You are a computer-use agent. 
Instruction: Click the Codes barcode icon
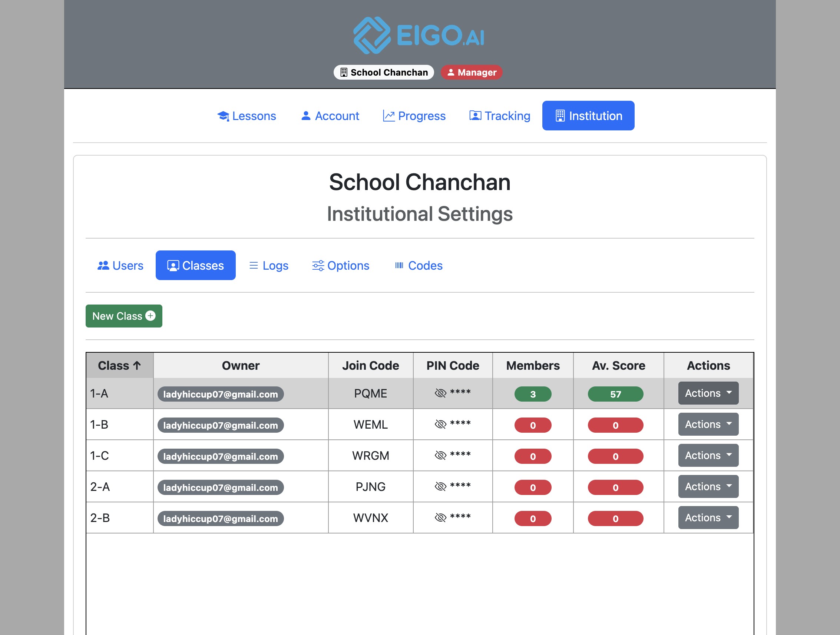[399, 265]
